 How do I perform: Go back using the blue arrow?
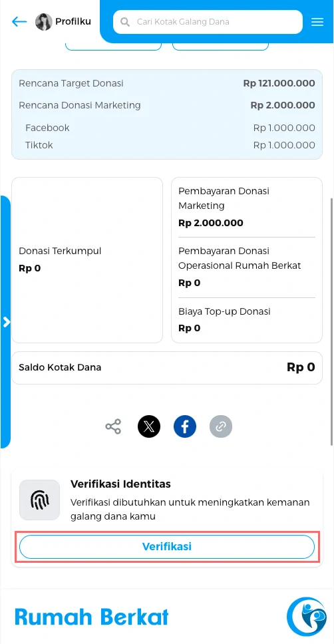[19, 22]
